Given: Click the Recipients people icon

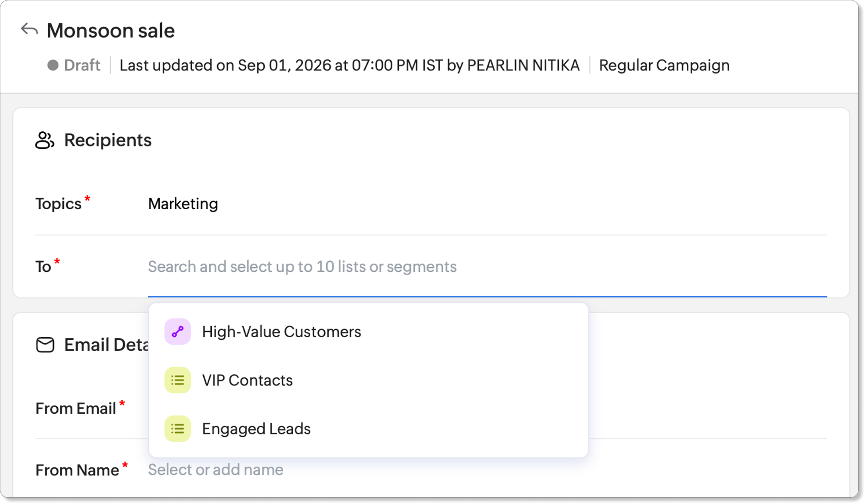Looking at the screenshot, I should pos(45,140).
